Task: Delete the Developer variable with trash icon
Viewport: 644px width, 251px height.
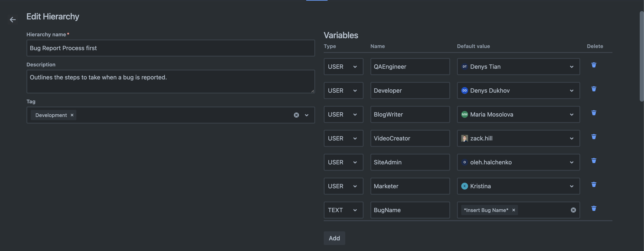Action: [x=594, y=89]
